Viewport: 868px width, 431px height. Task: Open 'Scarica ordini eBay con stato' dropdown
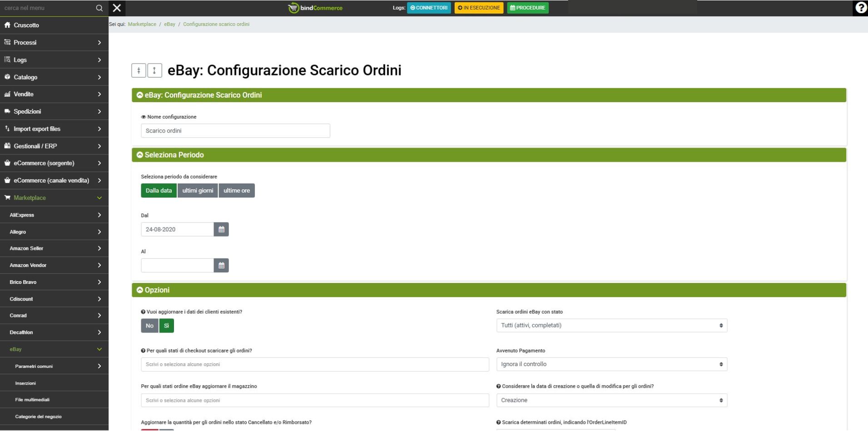[611, 325]
